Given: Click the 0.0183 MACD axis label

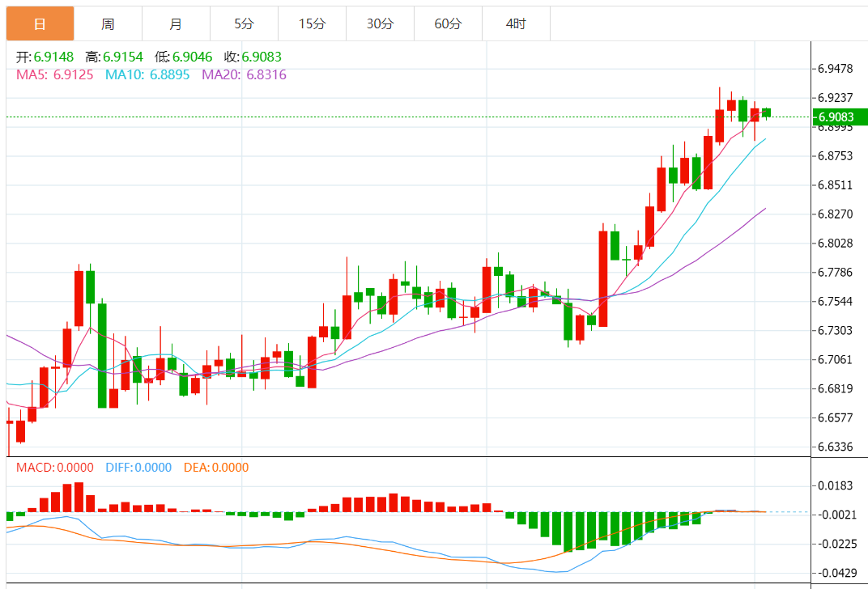Looking at the screenshot, I should tap(836, 485).
